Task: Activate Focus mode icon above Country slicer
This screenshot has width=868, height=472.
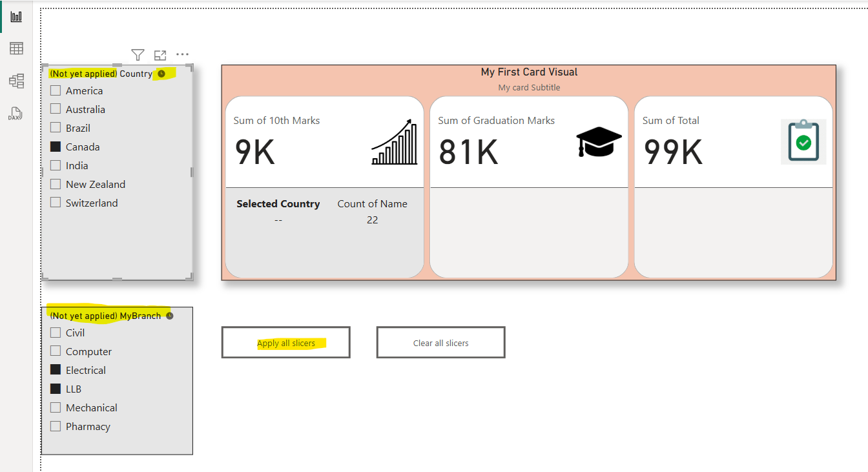Action: [x=160, y=55]
